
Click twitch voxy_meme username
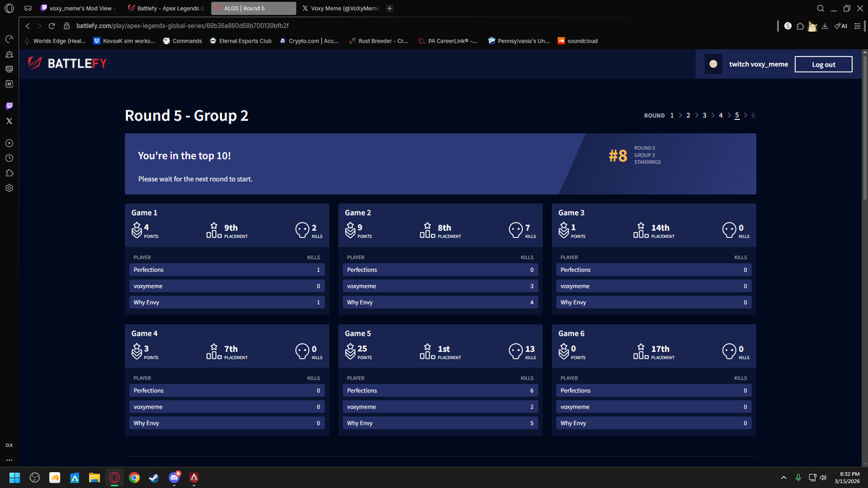(x=758, y=64)
